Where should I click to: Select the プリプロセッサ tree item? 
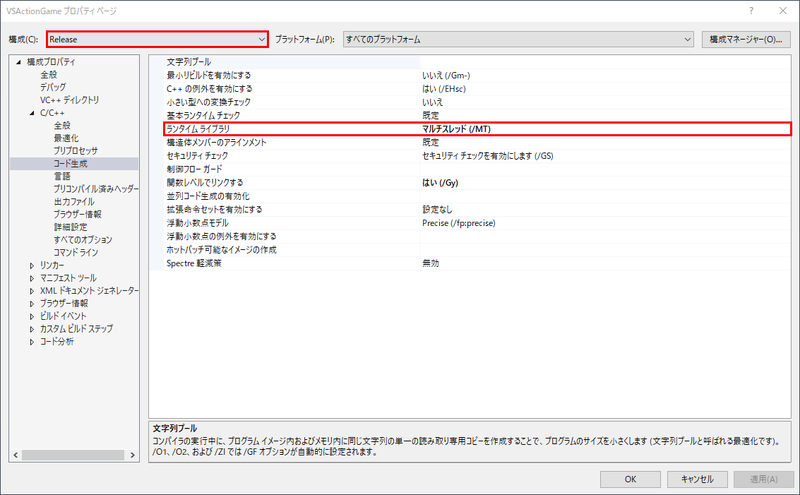(76, 151)
